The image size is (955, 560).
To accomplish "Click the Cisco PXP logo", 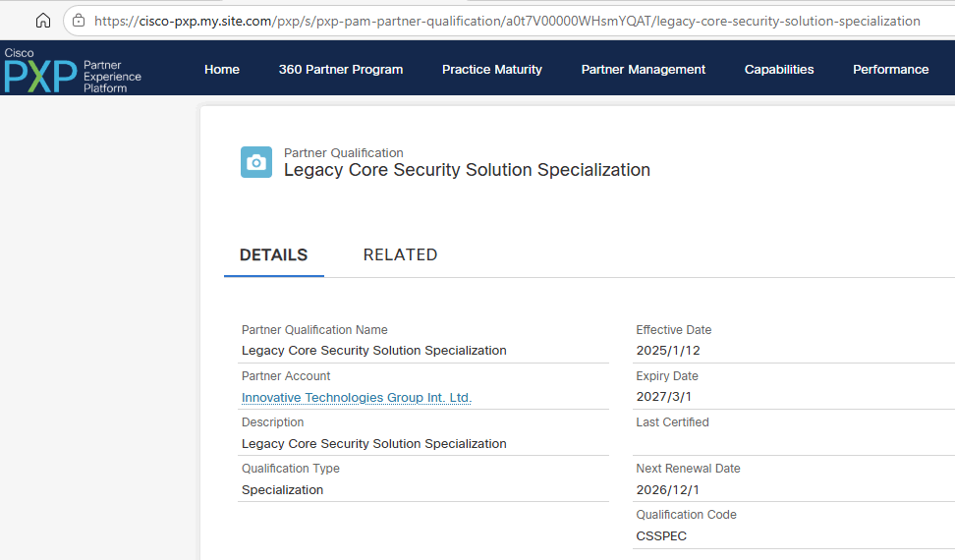I will [73, 71].
